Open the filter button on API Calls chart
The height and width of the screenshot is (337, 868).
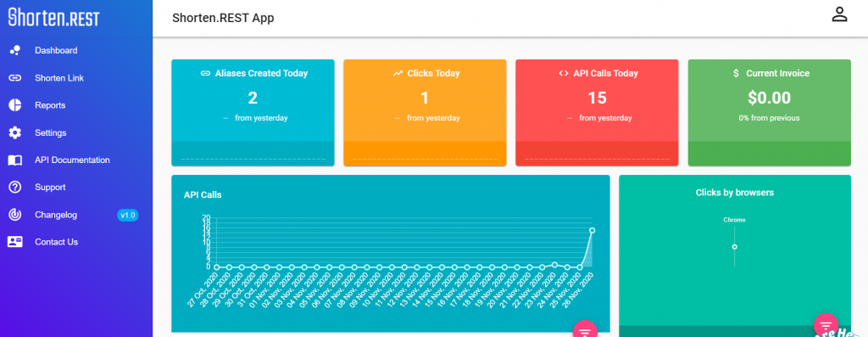point(585,331)
